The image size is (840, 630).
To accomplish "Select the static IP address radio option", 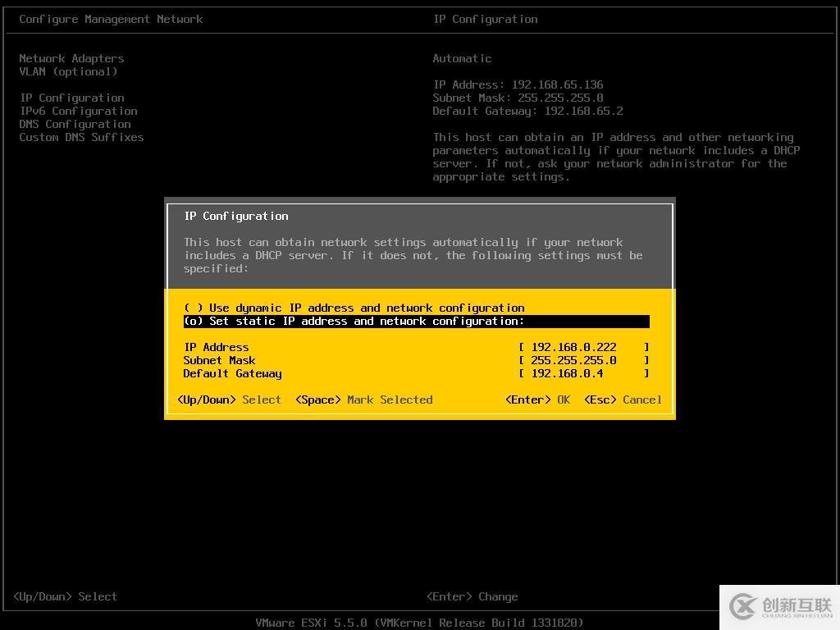I will click(x=416, y=321).
